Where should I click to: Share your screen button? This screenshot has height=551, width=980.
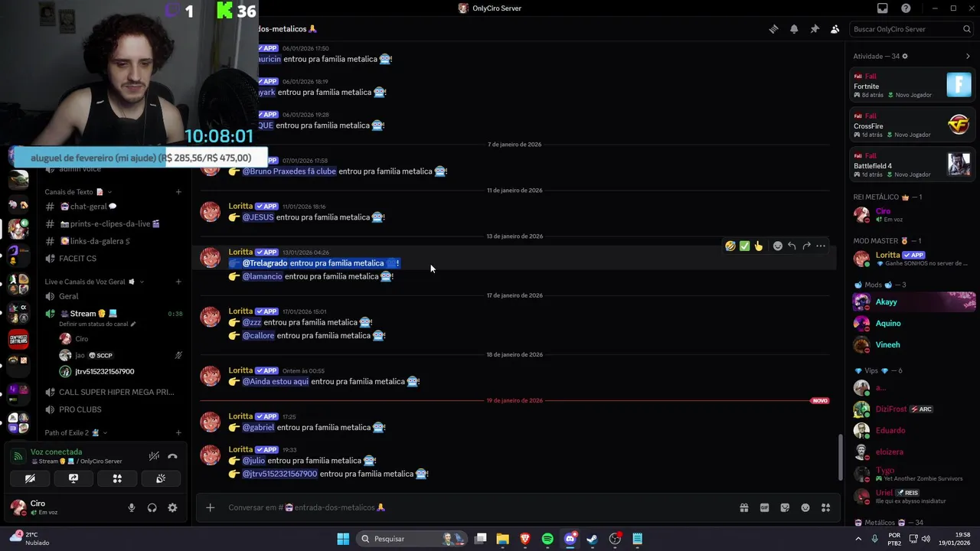point(73,478)
